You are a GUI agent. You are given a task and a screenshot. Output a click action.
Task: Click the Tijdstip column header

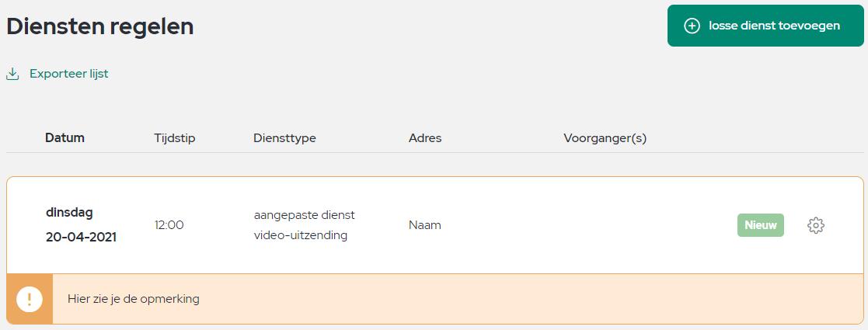click(x=174, y=138)
